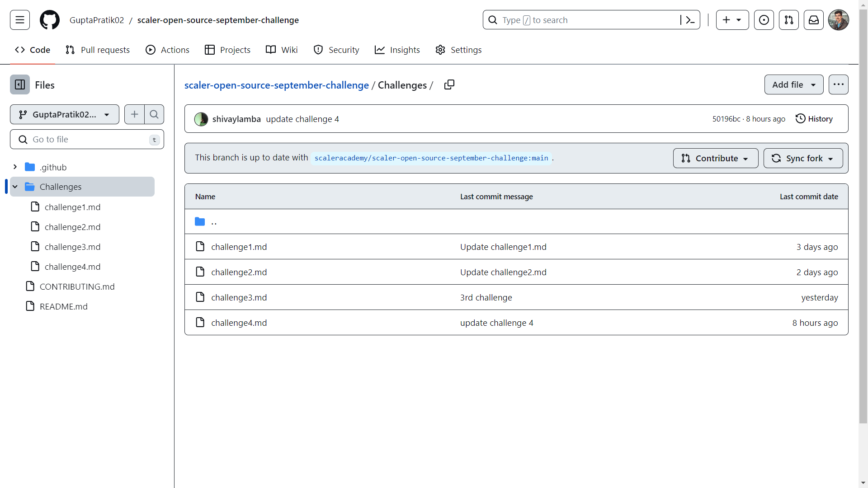This screenshot has height=488, width=868.
Task: Collapse the Challenges folder in tree
Action: (x=15, y=186)
